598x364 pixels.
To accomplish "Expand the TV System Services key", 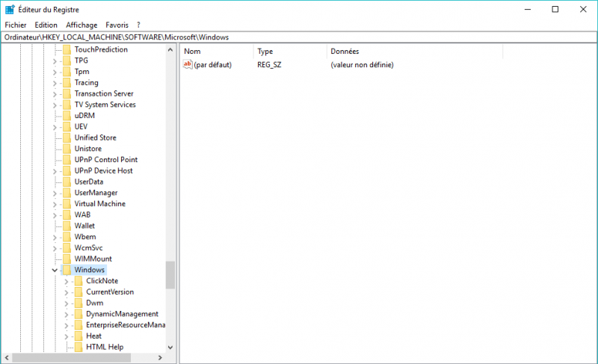I will (55, 105).
